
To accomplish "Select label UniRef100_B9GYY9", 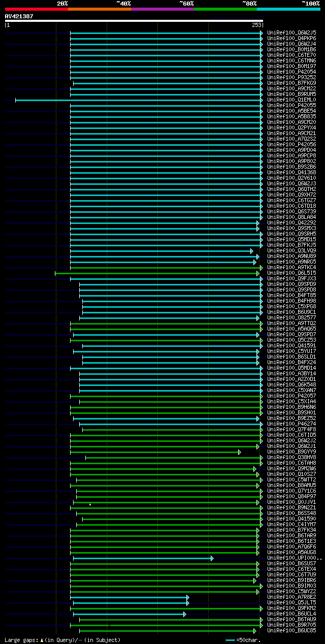I will [291, 452].
